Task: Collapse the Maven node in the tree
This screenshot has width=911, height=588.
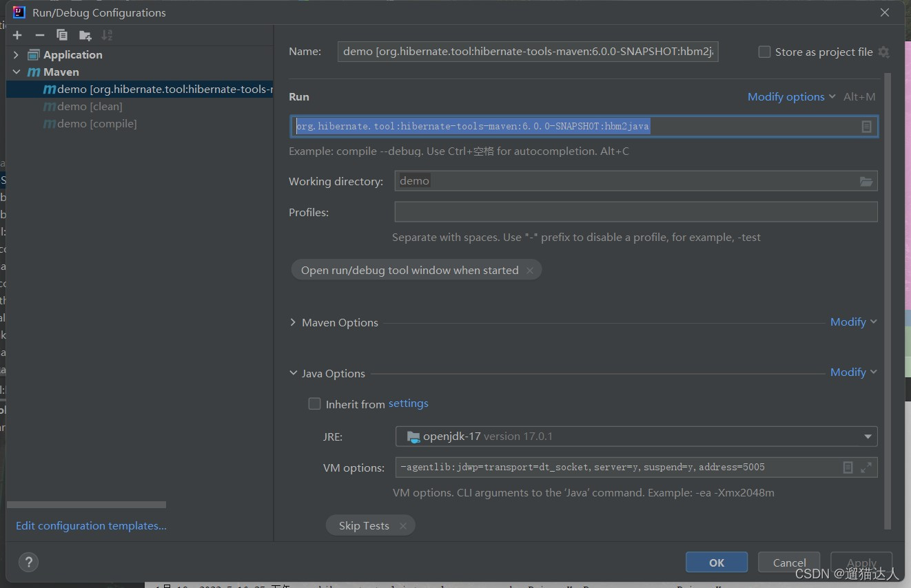Action: coord(16,72)
